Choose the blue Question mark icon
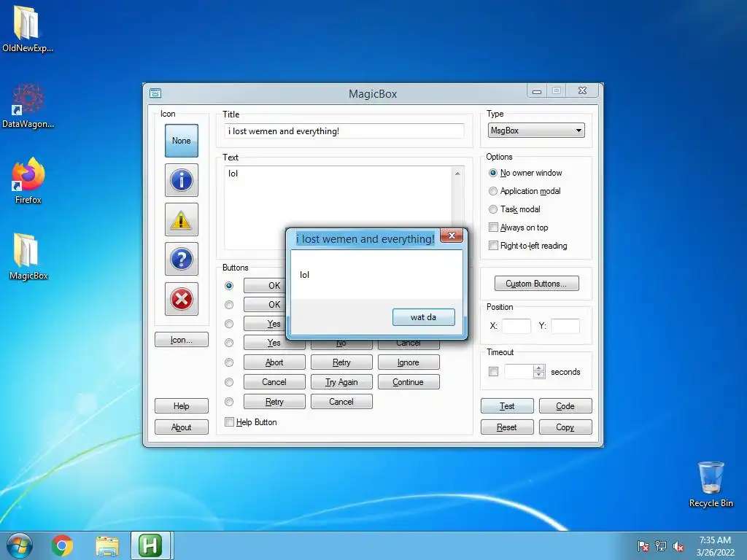The width and height of the screenshot is (747, 560). pos(182,259)
